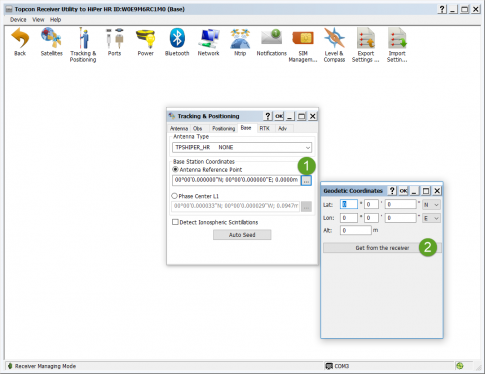This screenshot has height=374, width=485.
Task: Open Level & Compass
Action: coord(334,45)
